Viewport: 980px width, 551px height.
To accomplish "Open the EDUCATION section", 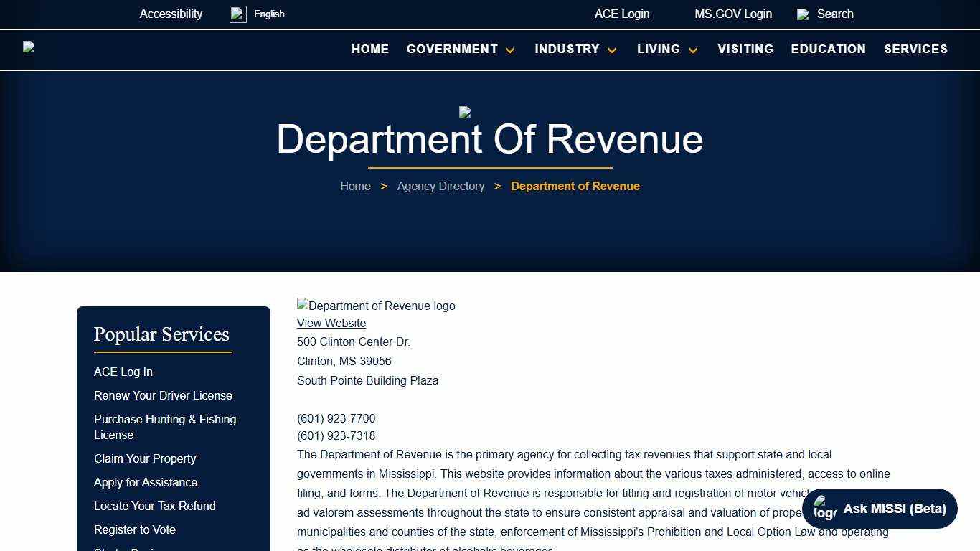I will click(x=828, y=50).
